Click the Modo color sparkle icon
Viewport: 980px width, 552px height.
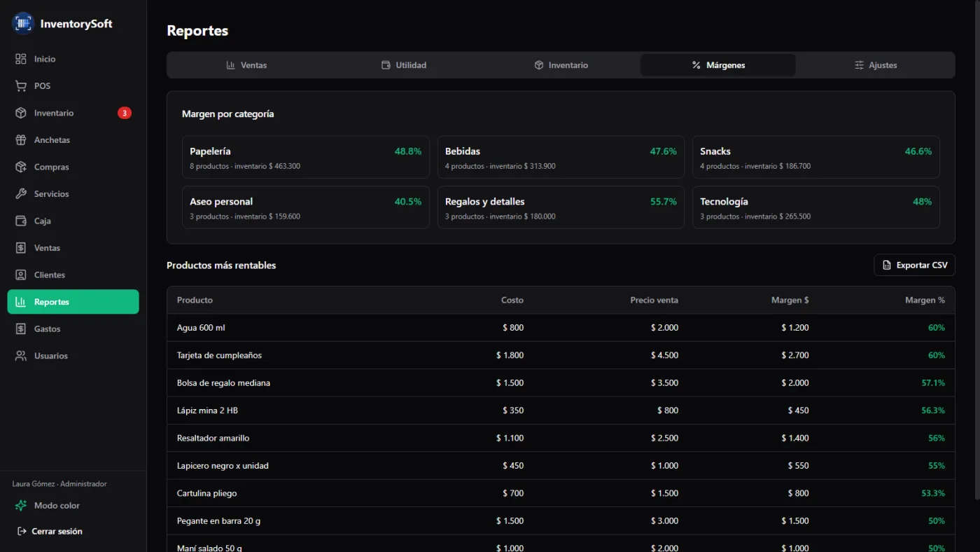(21, 506)
